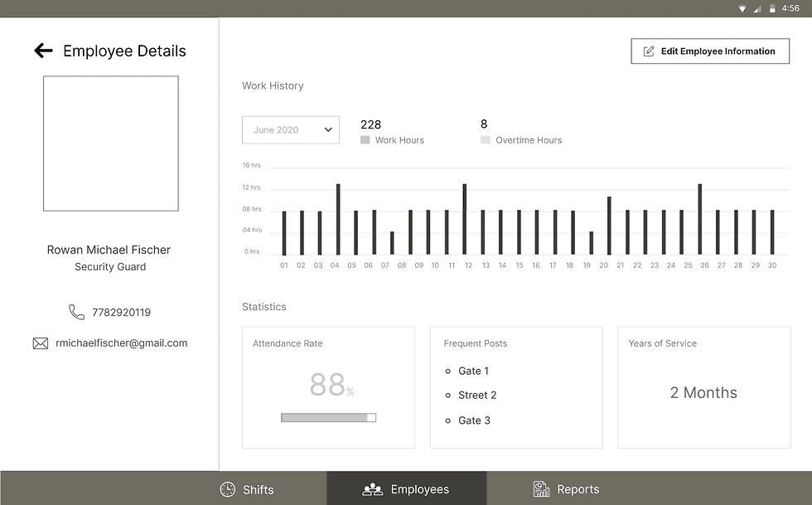Viewport: 812px width, 505px height.
Task: Click the bar for day 01
Action: coord(283,233)
